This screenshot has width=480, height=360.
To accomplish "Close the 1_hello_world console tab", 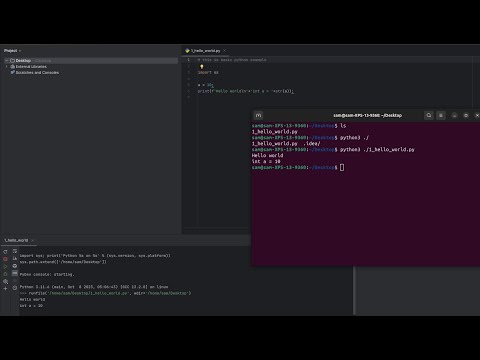I will tap(32, 240).
